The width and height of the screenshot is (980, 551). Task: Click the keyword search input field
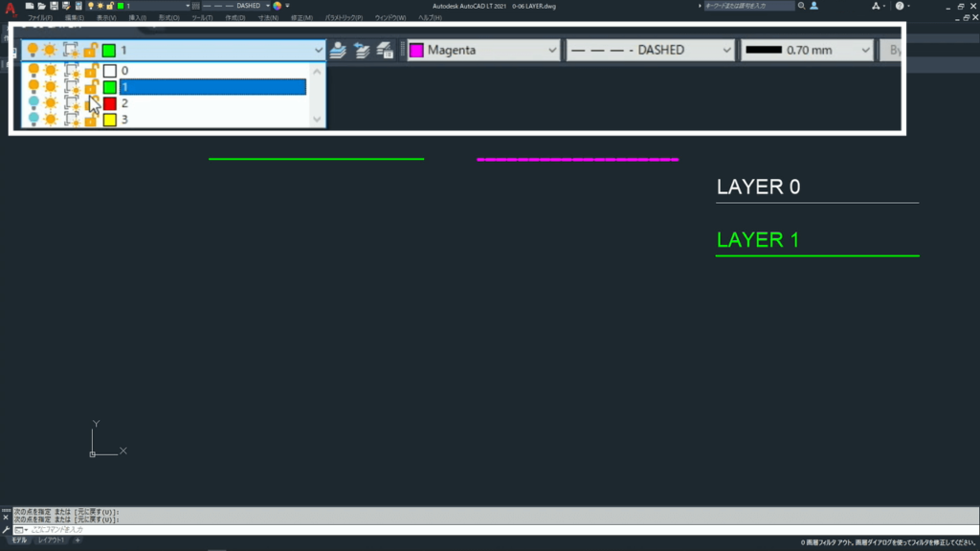pyautogui.click(x=748, y=6)
